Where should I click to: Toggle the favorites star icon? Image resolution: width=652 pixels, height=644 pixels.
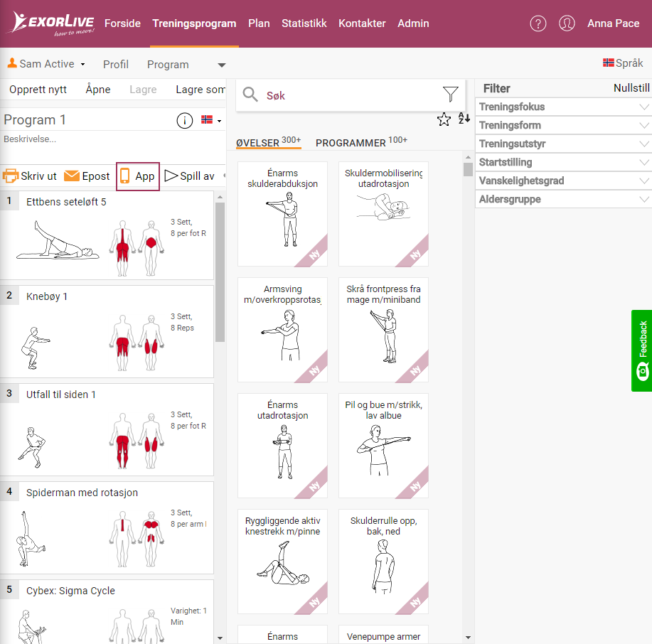click(444, 119)
